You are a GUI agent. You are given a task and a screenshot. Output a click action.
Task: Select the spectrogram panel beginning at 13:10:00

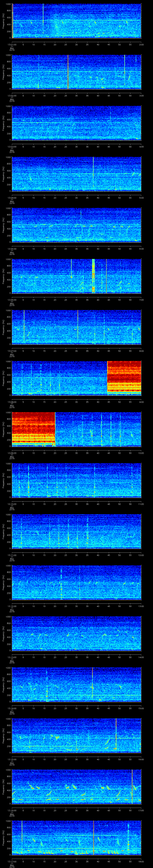tap(76, 481)
